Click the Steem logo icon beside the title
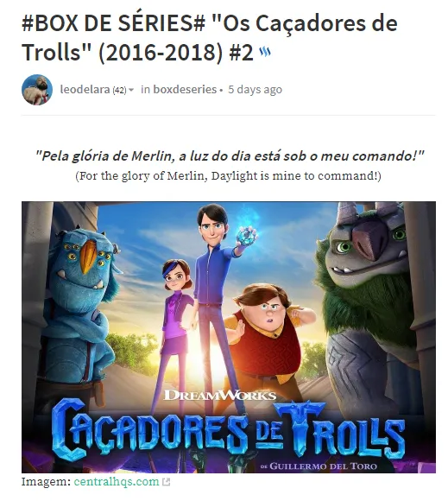Viewport: 448px width, 501px height. [265, 52]
